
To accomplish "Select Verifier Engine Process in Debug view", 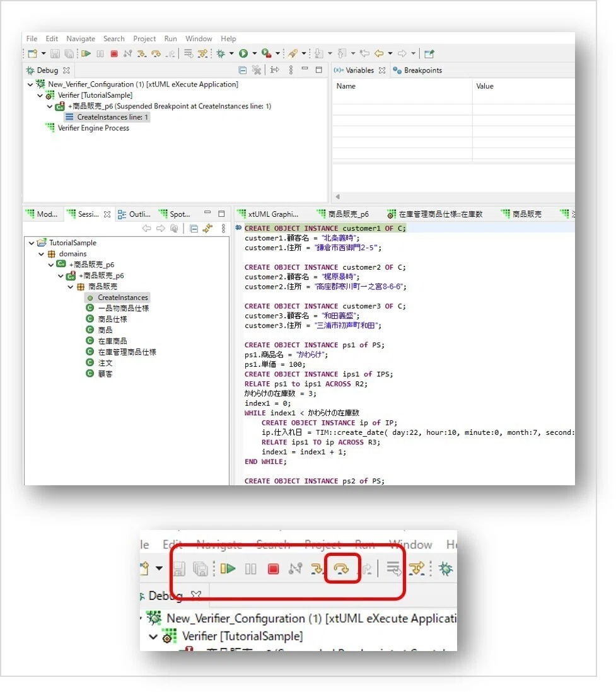I will pos(88,129).
